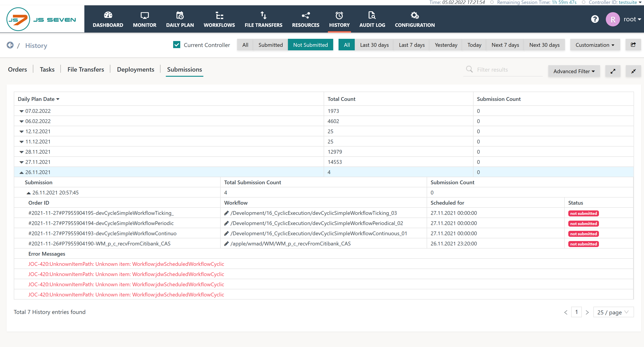Click the back arrow beside History

(10, 45)
